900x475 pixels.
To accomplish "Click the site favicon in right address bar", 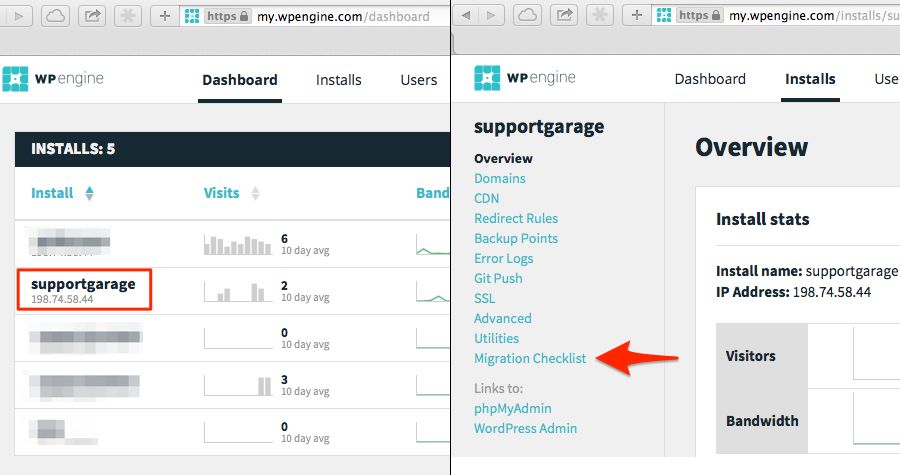I will tap(664, 15).
